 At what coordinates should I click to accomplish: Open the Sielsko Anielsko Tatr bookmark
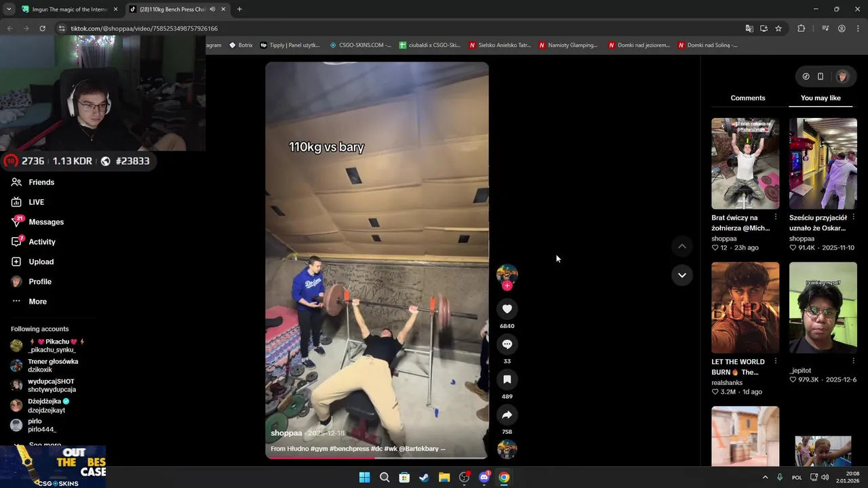(500, 45)
